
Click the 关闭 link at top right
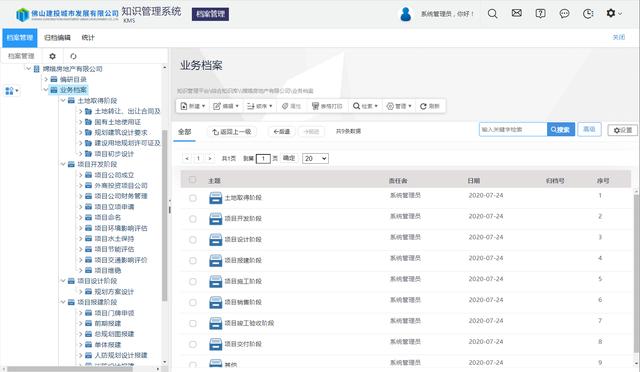[619, 37]
